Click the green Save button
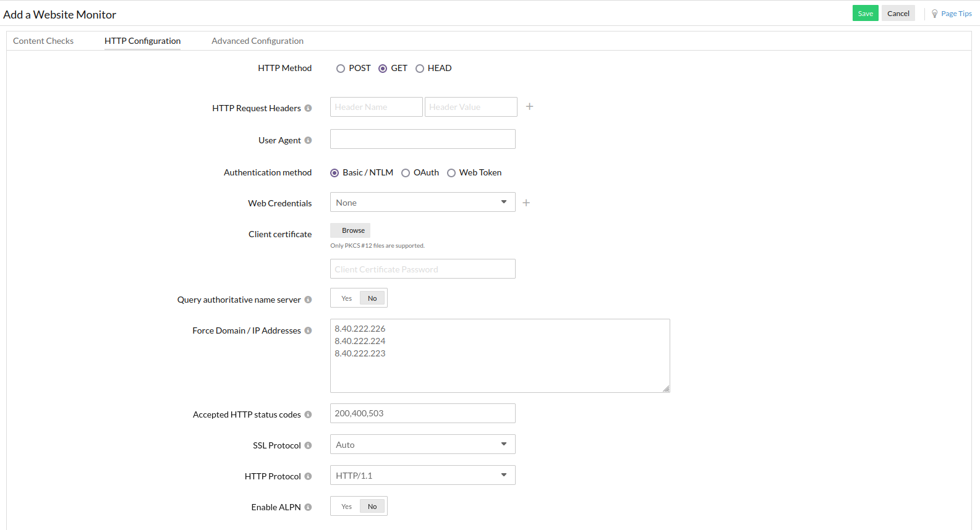Image resolution: width=980 pixels, height=530 pixels. pos(865,14)
